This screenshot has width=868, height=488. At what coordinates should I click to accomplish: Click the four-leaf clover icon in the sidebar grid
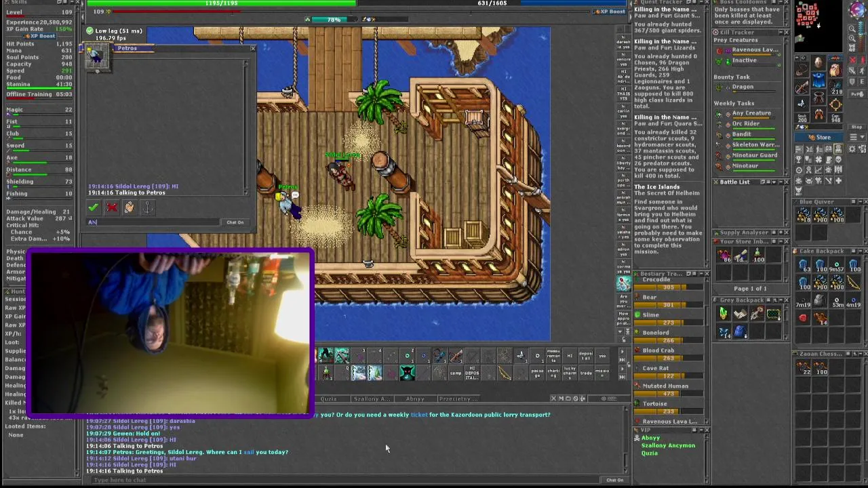(818, 159)
